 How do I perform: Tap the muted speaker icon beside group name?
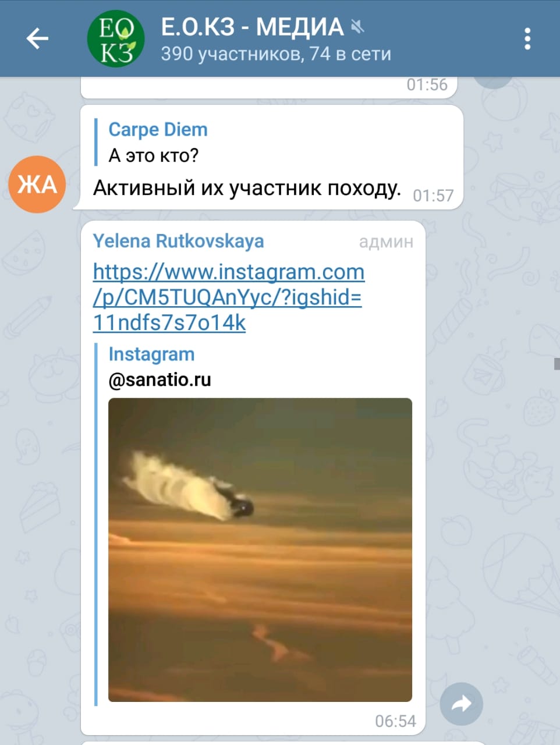point(357,27)
